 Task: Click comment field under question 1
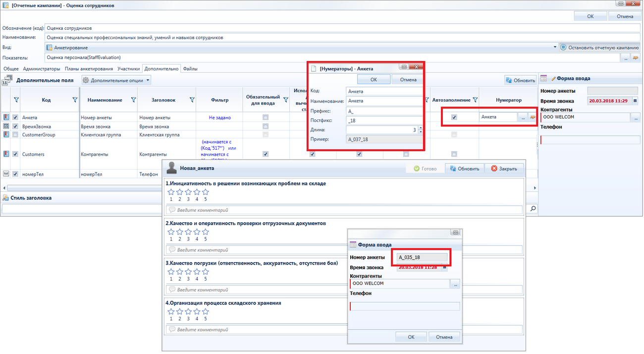click(x=344, y=210)
